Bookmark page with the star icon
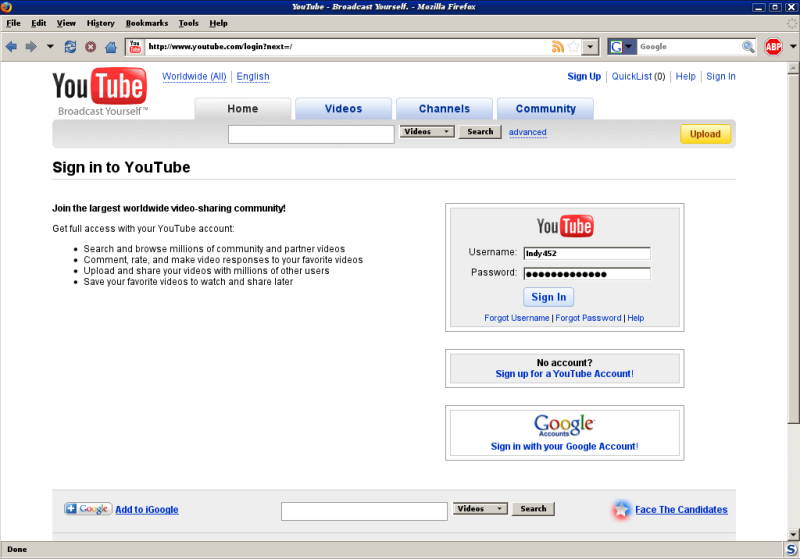 pyautogui.click(x=573, y=47)
